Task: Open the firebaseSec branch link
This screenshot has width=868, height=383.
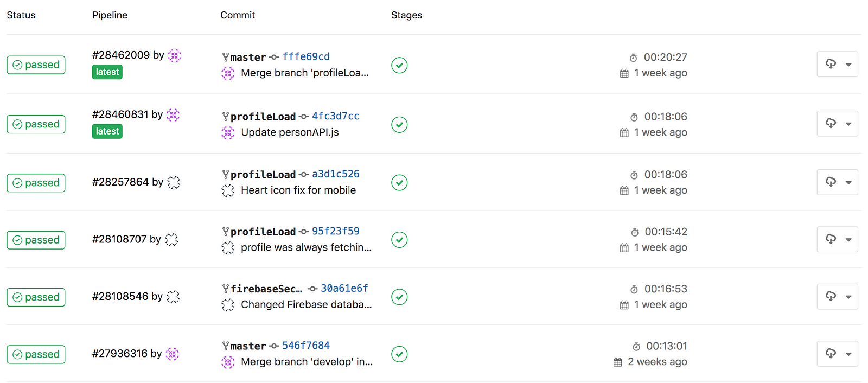Action: click(266, 289)
